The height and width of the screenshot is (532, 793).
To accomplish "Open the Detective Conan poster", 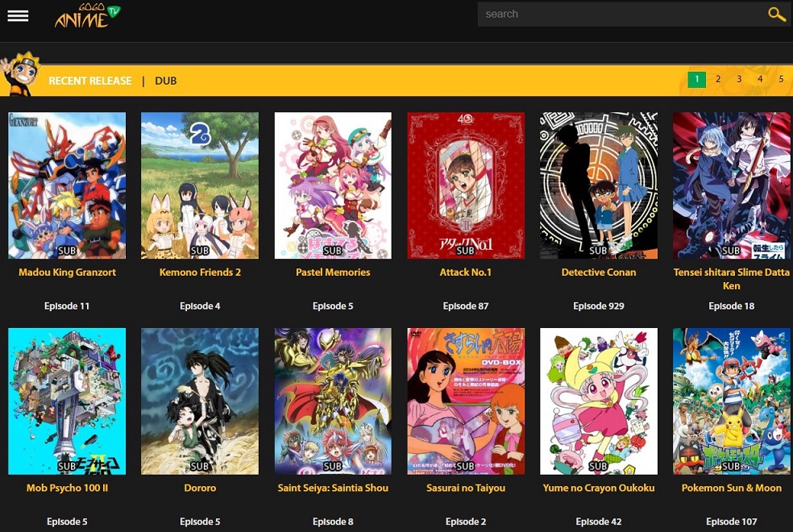I will [599, 185].
